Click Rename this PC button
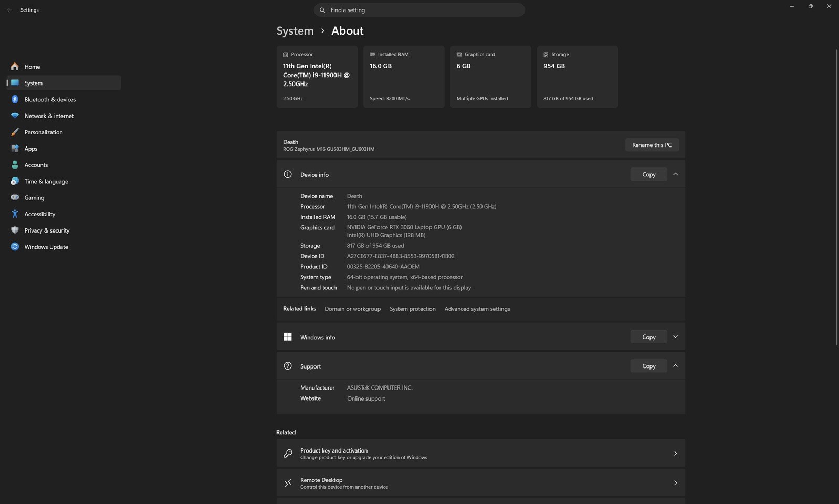Screen dimensions: 839x504 pyautogui.click(x=652, y=145)
